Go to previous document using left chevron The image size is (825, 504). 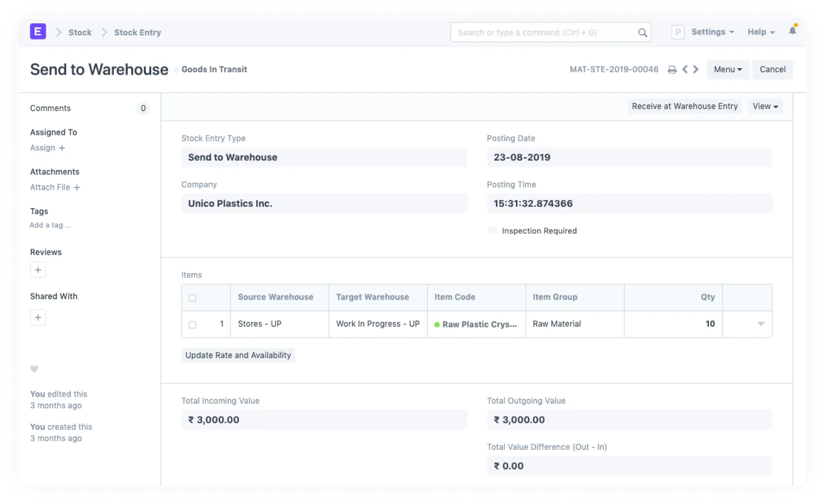pos(685,70)
